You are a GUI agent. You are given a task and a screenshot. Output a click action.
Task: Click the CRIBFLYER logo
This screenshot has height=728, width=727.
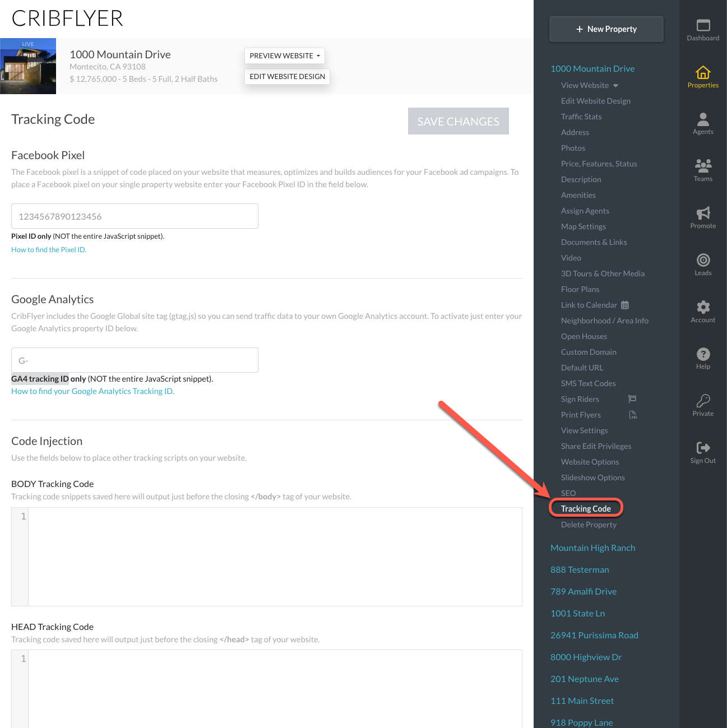pyautogui.click(x=67, y=18)
